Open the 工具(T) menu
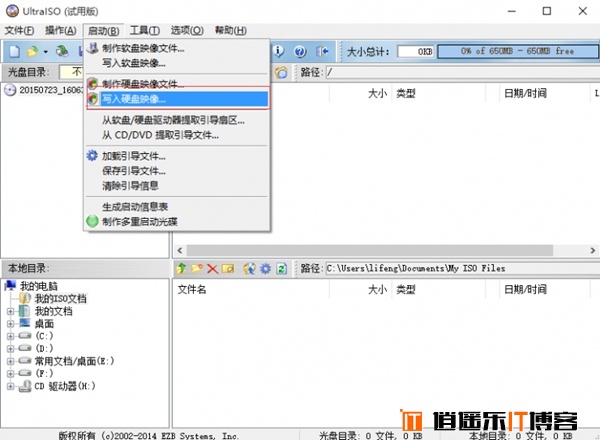The image size is (600, 440). (145, 31)
